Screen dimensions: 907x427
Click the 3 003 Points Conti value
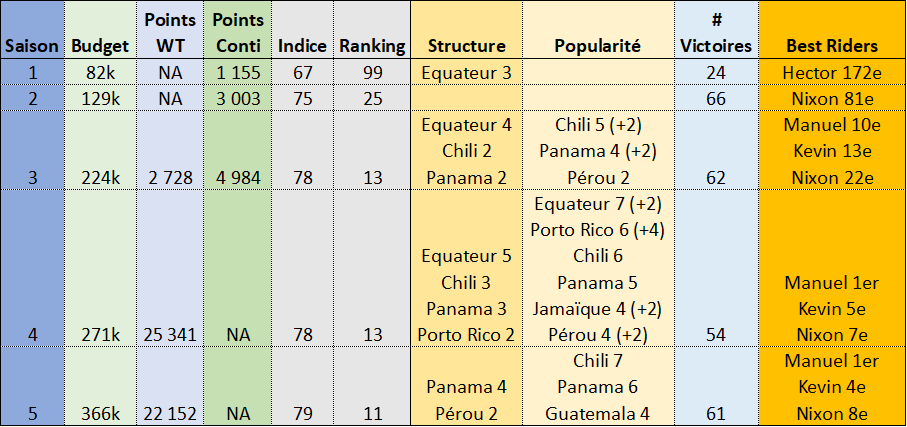[237, 98]
